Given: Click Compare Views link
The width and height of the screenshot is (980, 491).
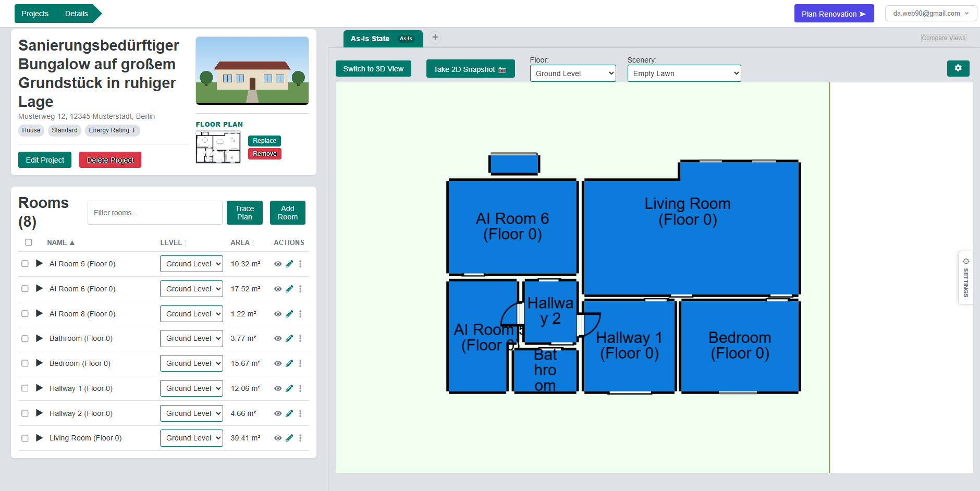Looking at the screenshot, I should coord(944,38).
